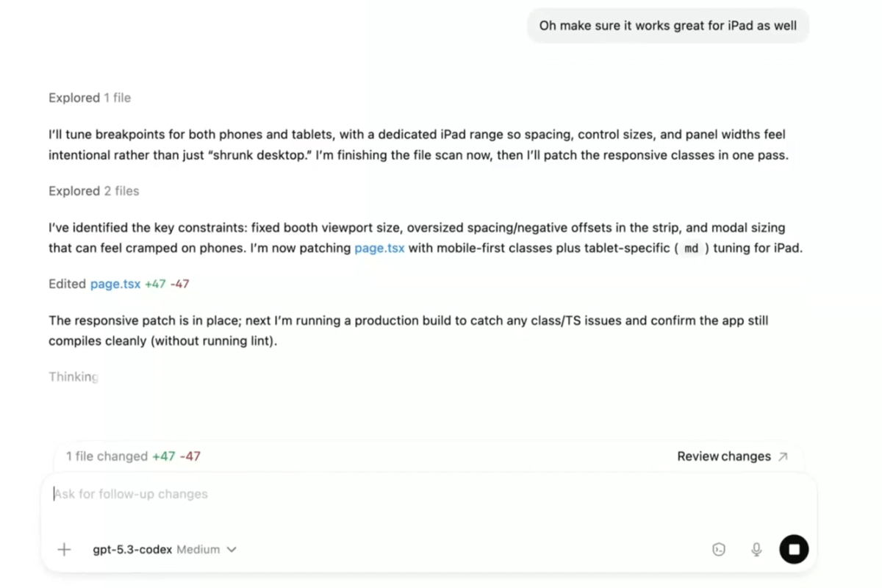Expand the "Thinking" section
882x588 pixels.
pos(73,376)
